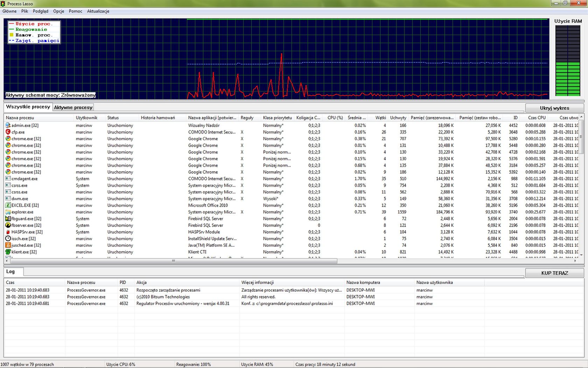Click 'Wizualny Nadzór' application name cell
This screenshot has width=588, height=368.
coord(204,125)
